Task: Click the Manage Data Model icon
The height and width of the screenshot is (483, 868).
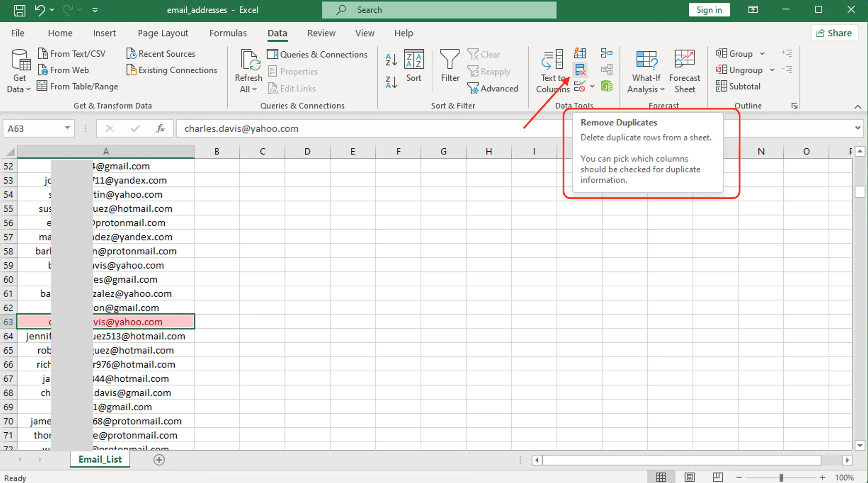Action: coord(607,86)
